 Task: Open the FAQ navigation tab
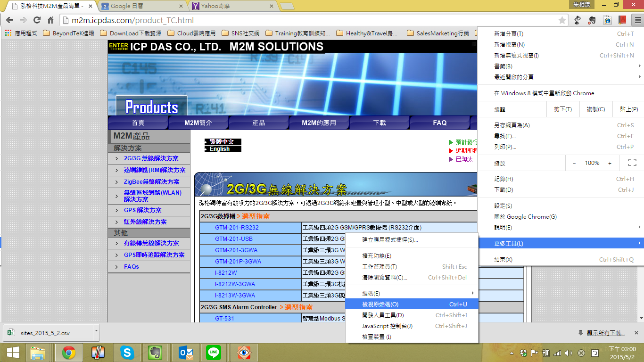pos(439,123)
